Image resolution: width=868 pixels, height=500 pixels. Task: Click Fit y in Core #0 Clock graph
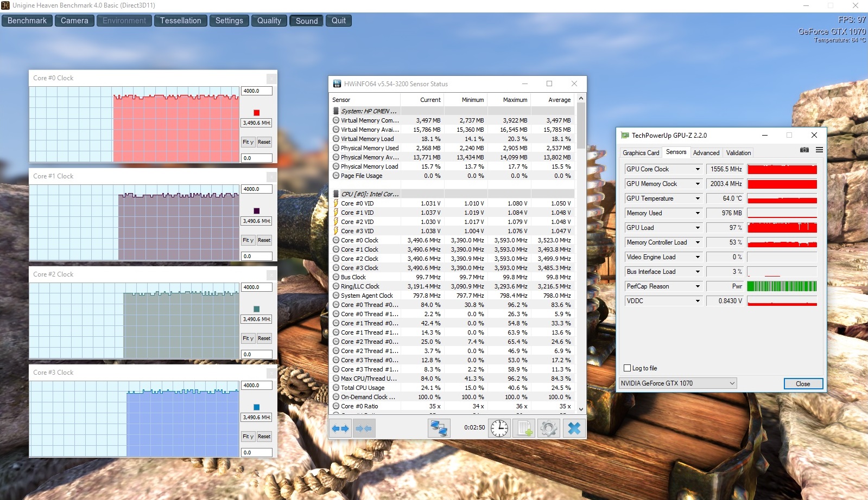click(248, 142)
